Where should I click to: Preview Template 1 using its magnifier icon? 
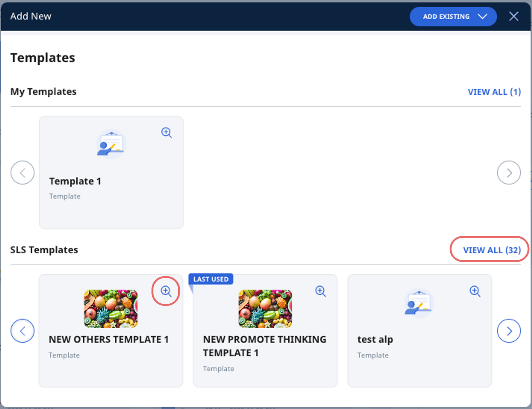(166, 133)
